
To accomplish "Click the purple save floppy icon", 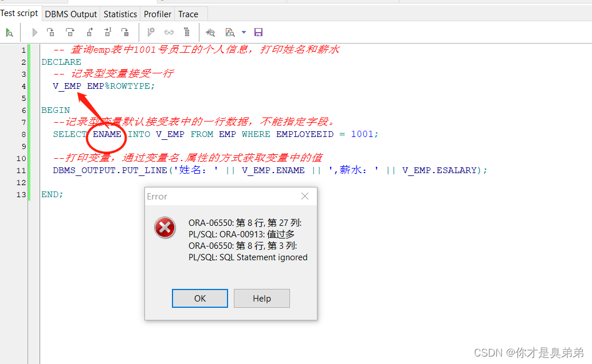I will pos(258,33).
